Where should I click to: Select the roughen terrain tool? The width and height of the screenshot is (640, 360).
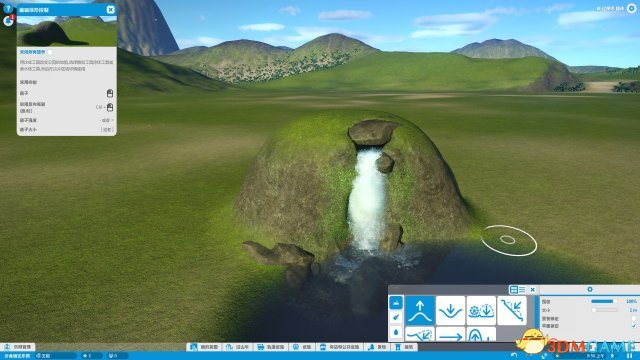click(x=481, y=311)
